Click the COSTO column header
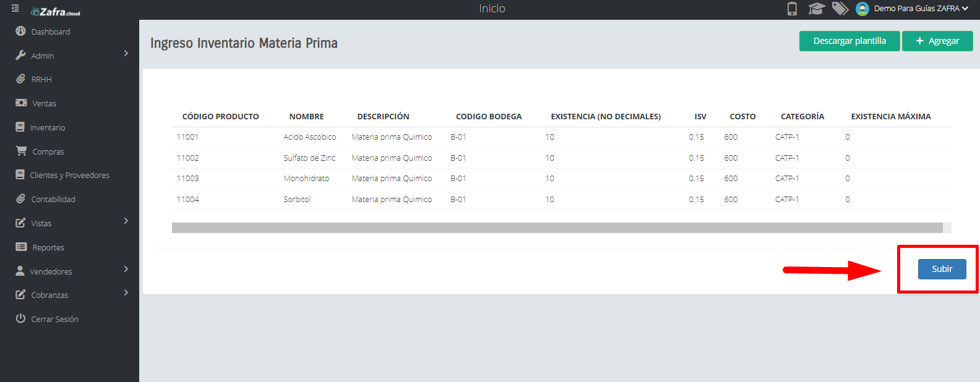980x382 pixels. [x=742, y=116]
